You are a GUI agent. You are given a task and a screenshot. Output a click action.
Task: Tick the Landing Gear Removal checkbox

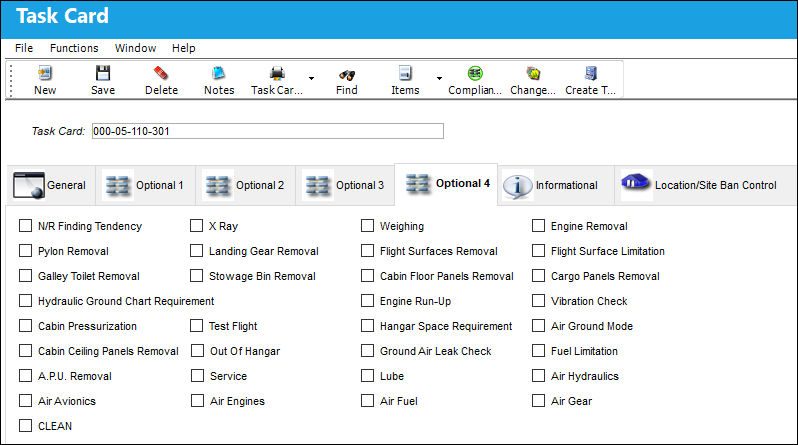pyautogui.click(x=196, y=251)
